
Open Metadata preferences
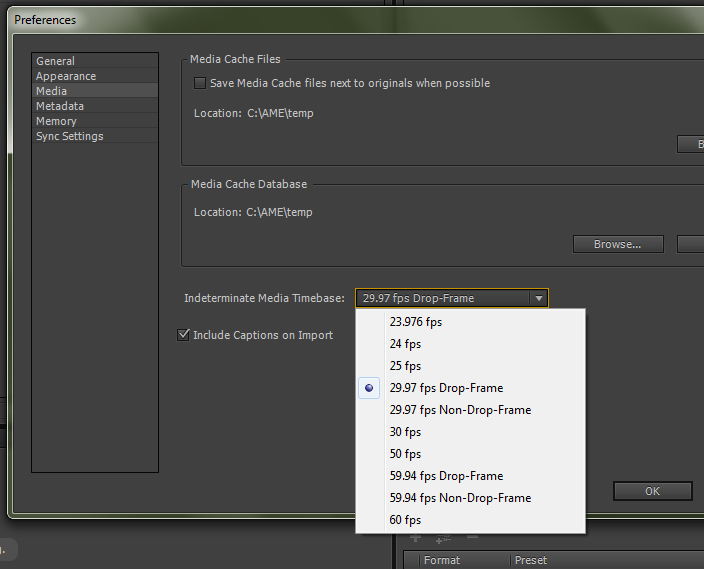point(95,106)
